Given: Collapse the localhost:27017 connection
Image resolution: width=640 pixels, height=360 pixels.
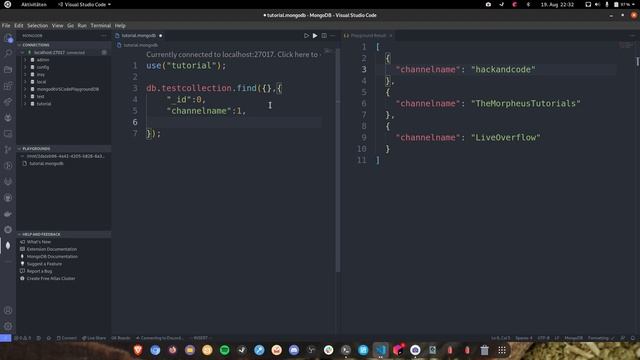Looking at the screenshot, I should 22,52.
